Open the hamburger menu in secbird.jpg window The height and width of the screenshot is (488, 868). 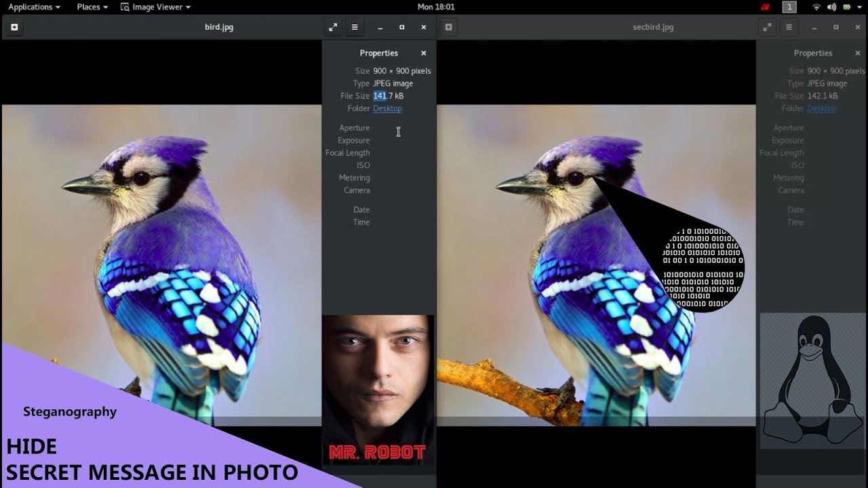(x=789, y=27)
